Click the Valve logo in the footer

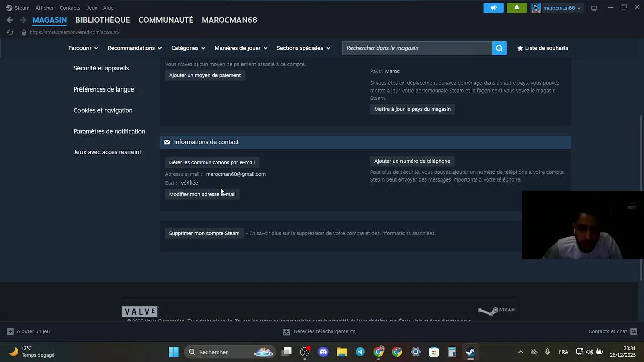pyautogui.click(x=140, y=312)
